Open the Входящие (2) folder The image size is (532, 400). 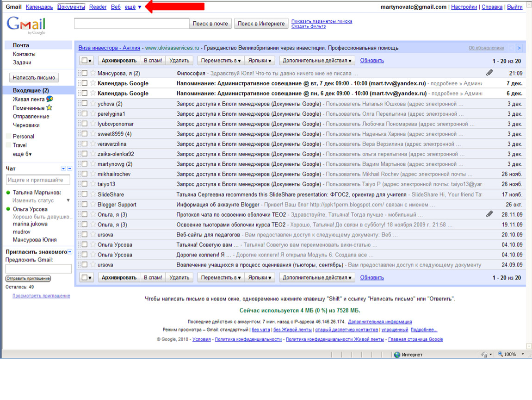tap(31, 90)
